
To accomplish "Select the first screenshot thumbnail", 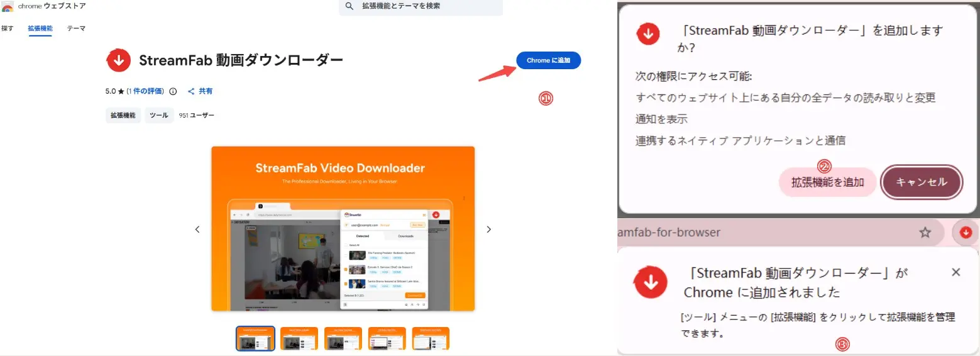I will pos(255,338).
